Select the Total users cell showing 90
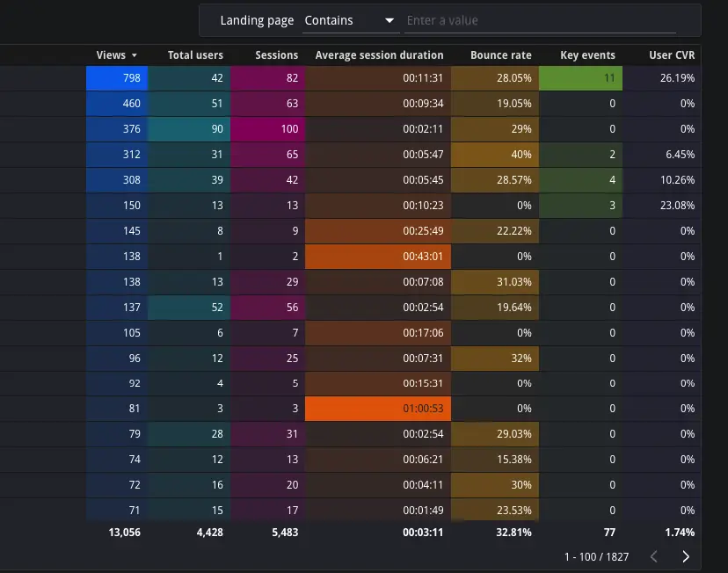The width and height of the screenshot is (728, 573). coord(189,129)
